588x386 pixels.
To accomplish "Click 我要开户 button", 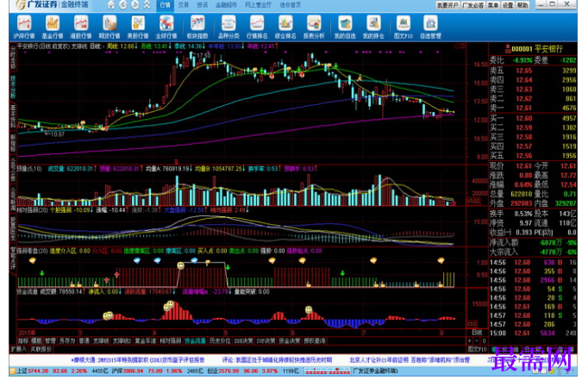I will [447, 5].
